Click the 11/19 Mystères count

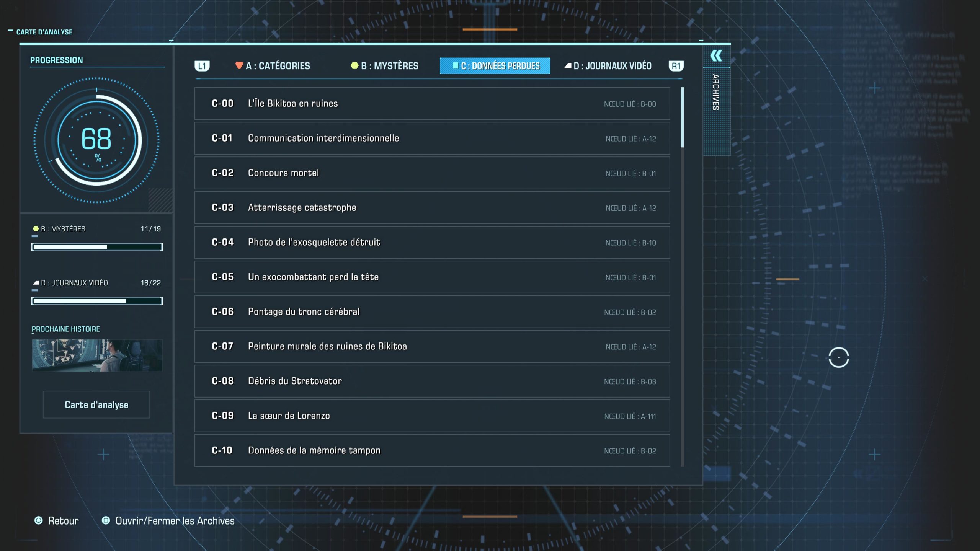151,229
